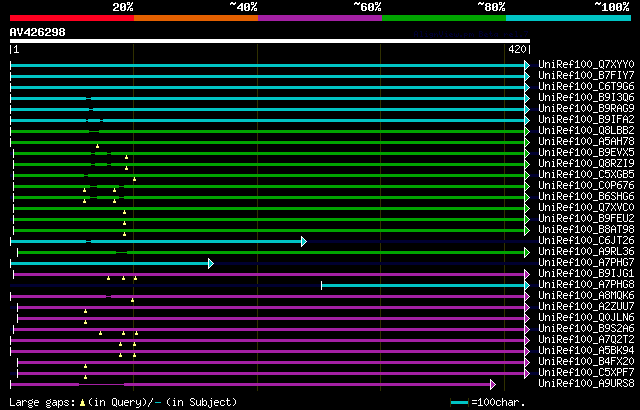This screenshot has height=410, width=640.
Task: Click the orange ~40% identity legend segment
Action: [x=196, y=18]
